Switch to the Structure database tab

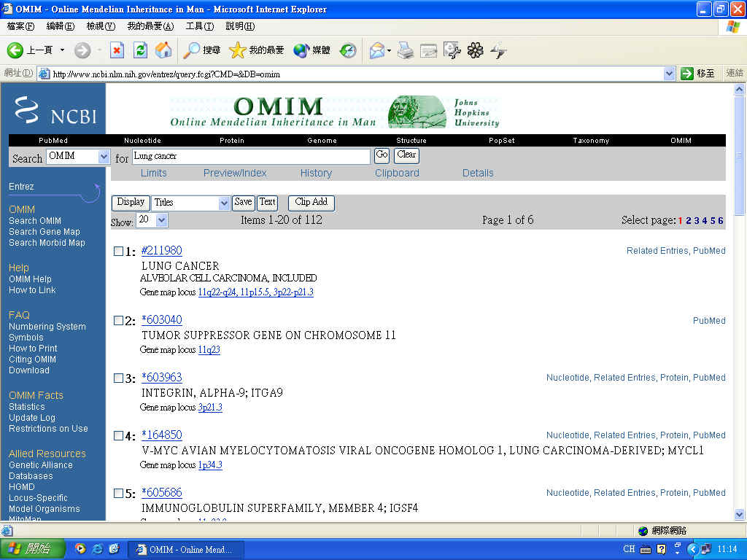(411, 141)
